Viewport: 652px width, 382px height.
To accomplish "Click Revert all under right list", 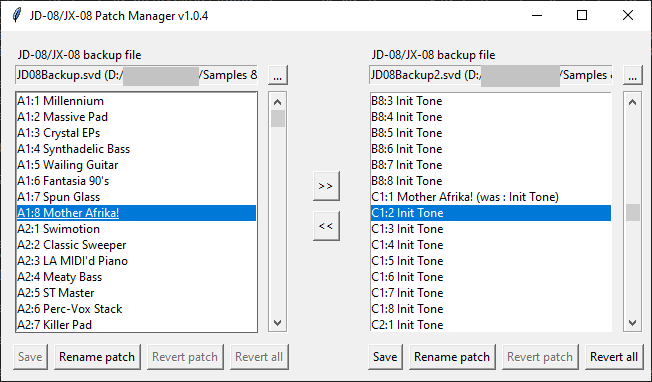I will coord(614,357).
